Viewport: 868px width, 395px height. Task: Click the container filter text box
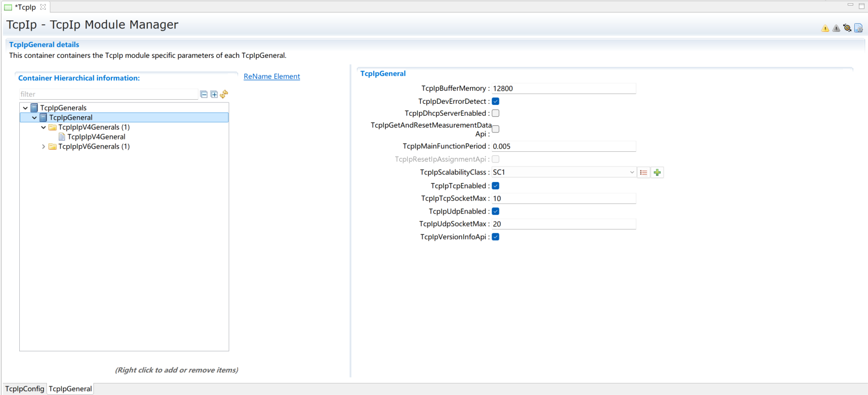click(x=108, y=95)
